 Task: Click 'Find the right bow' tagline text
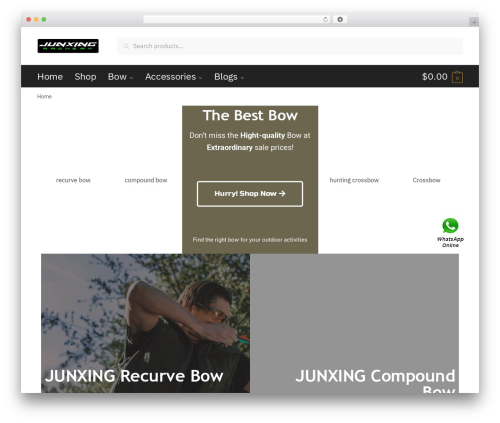(250, 240)
